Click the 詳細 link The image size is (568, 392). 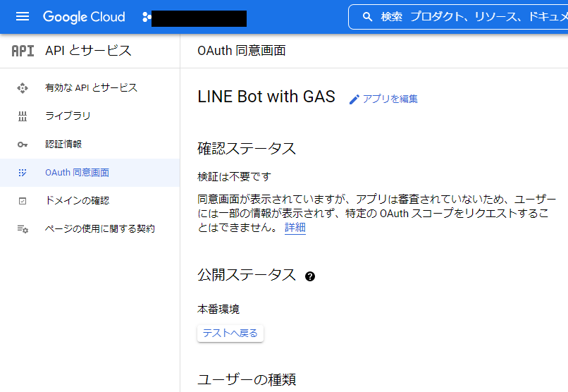pyautogui.click(x=295, y=228)
